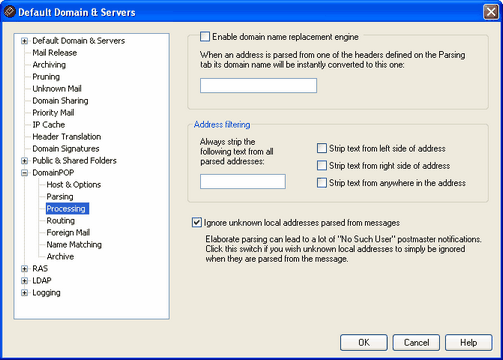Open Foreign Mail under DomainPOP

(x=68, y=233)
